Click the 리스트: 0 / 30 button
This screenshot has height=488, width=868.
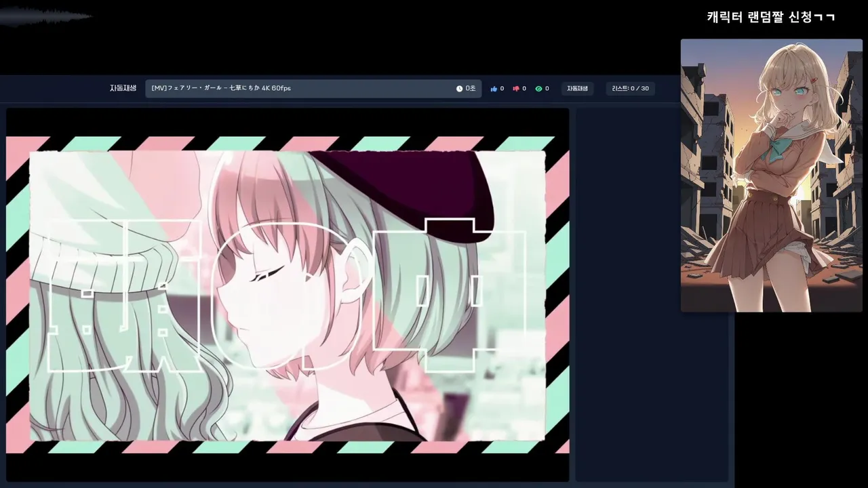click(x=630, y=89)
